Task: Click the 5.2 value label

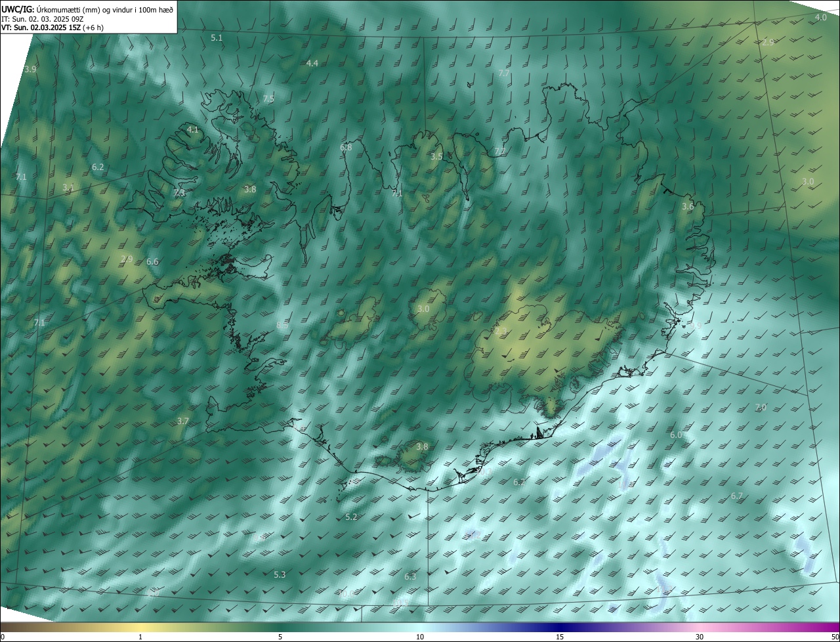Action: click(351, 517)
